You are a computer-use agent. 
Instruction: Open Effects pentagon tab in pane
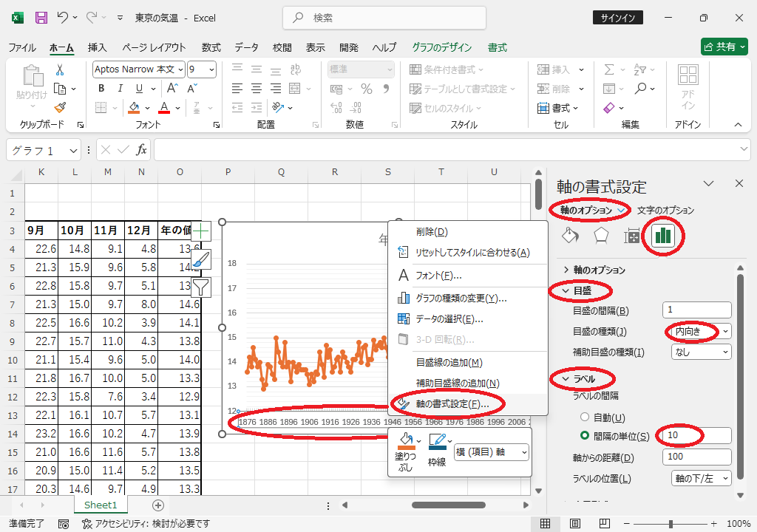(600, 236)
